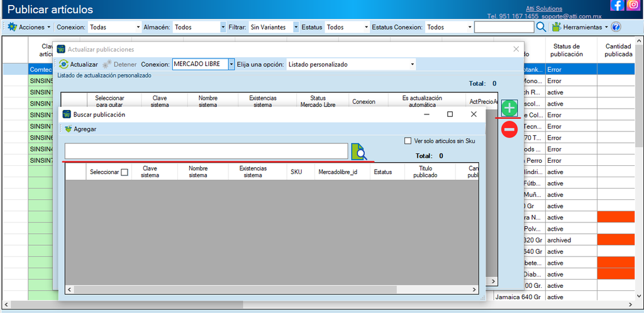The width and height of the screenshot is (644, 313).
Task: Click the Buscar publicación horizontal scrollbar
Action: pos(235,290)
